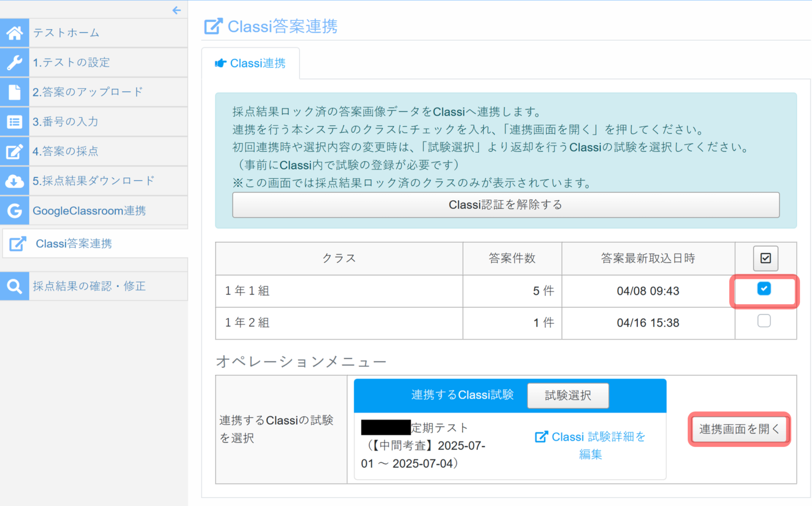Click the wrench icon for テストの設定
Screen dimensions: 812x506
pos(14,63)
